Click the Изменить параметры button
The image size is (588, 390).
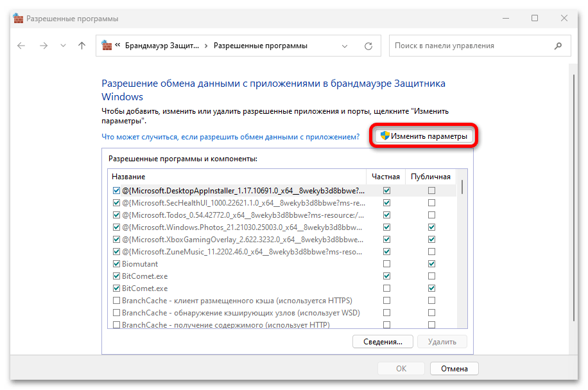pyautogui.click(x=424, y=136)
